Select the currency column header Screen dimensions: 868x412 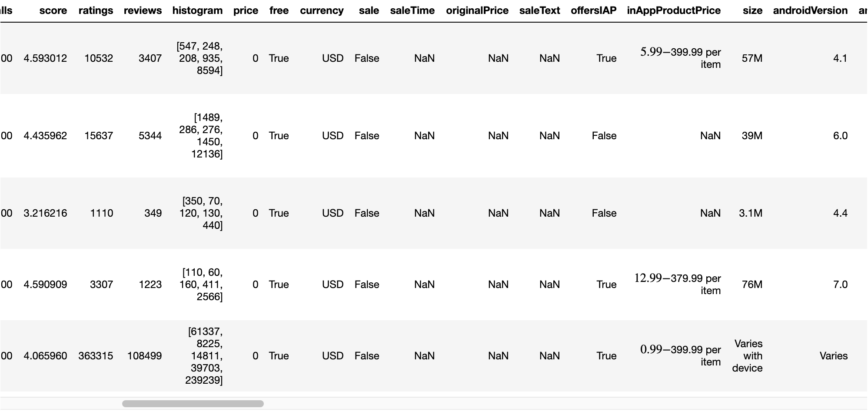click(x=322, y=10)
